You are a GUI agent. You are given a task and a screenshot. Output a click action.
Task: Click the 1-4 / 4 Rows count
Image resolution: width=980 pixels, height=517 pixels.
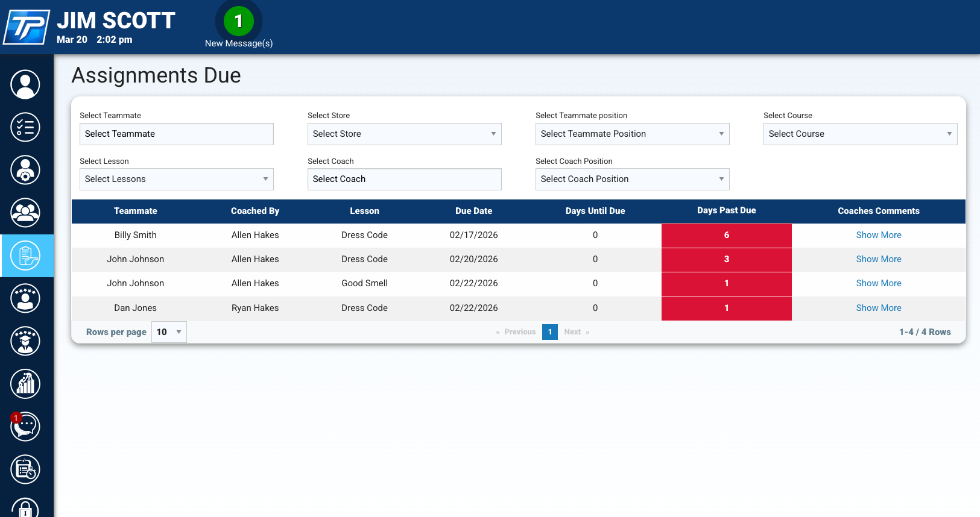[925, 332]
